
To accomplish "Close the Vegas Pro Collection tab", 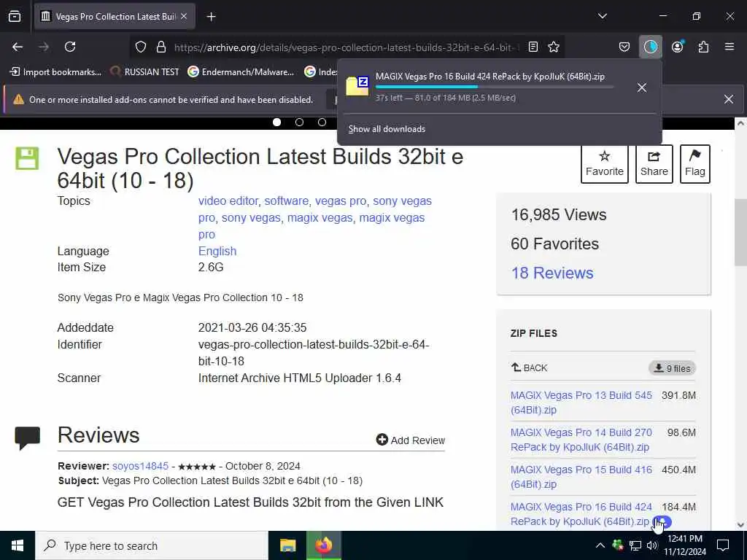I will click(x=184, y=17).
